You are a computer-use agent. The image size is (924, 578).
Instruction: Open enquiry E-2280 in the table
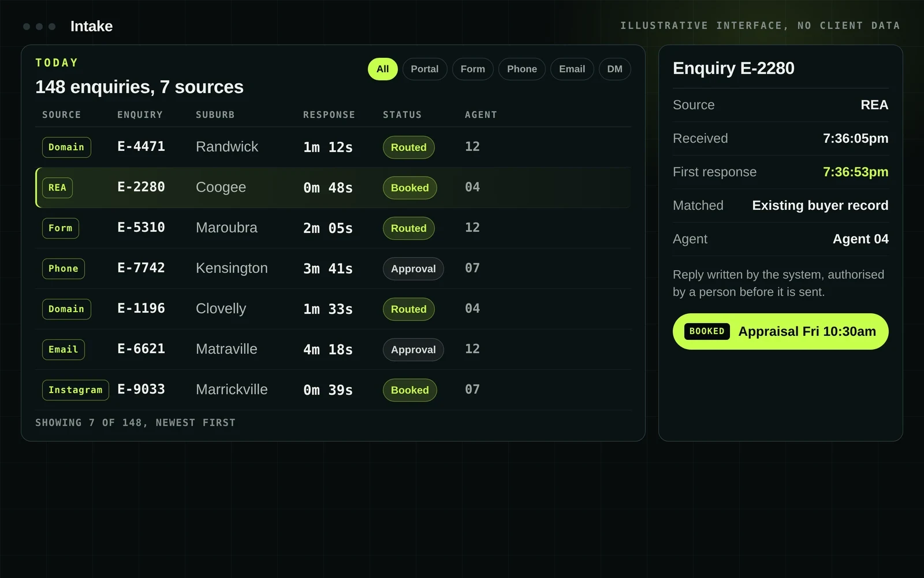[141, 187]
